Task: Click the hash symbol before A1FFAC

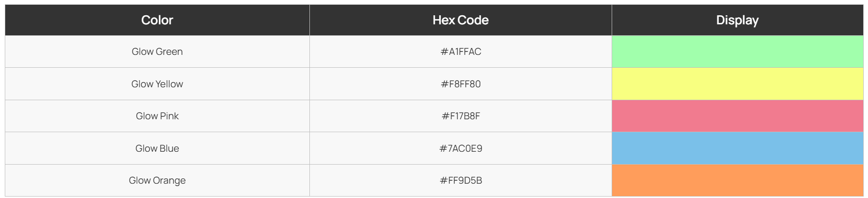Action: [x=444, y=52]
